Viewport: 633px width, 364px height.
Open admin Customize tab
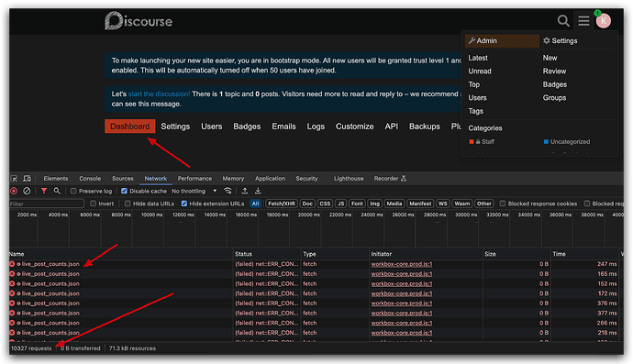(355, 127)
